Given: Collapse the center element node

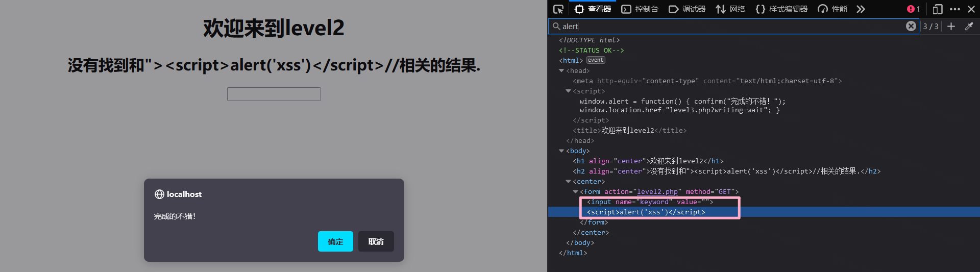Looking at the screenshot, I should pos(568,182).
